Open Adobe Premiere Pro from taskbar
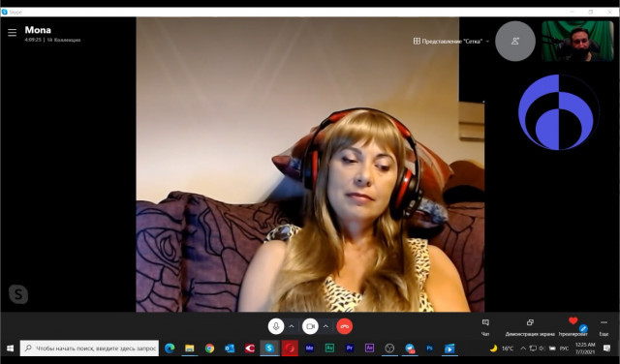Screen dimensions: 620x364 350,349
